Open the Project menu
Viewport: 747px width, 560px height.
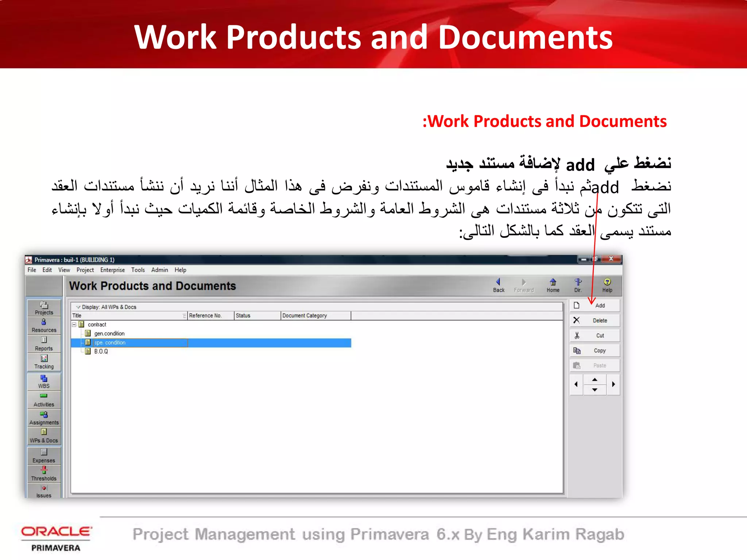85,270
